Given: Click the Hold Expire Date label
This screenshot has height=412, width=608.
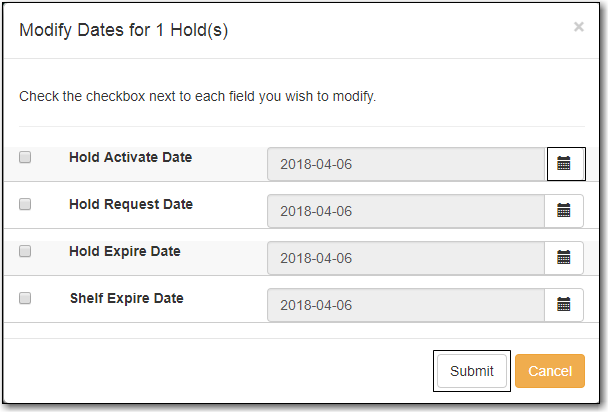Looking at the screenshot, I should click(125, 251).
